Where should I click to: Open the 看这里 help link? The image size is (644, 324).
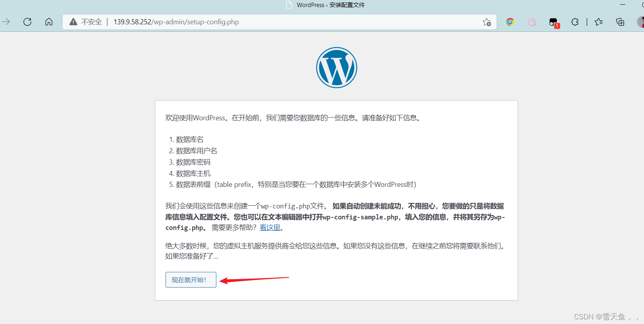click(270, 228)
